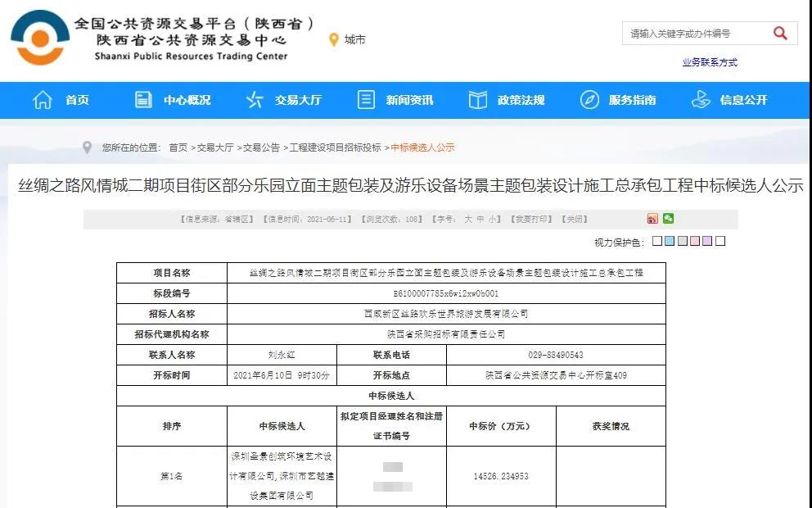Click the home icon in navigation bar
The image size is (812, 508).
coord(43,100)
